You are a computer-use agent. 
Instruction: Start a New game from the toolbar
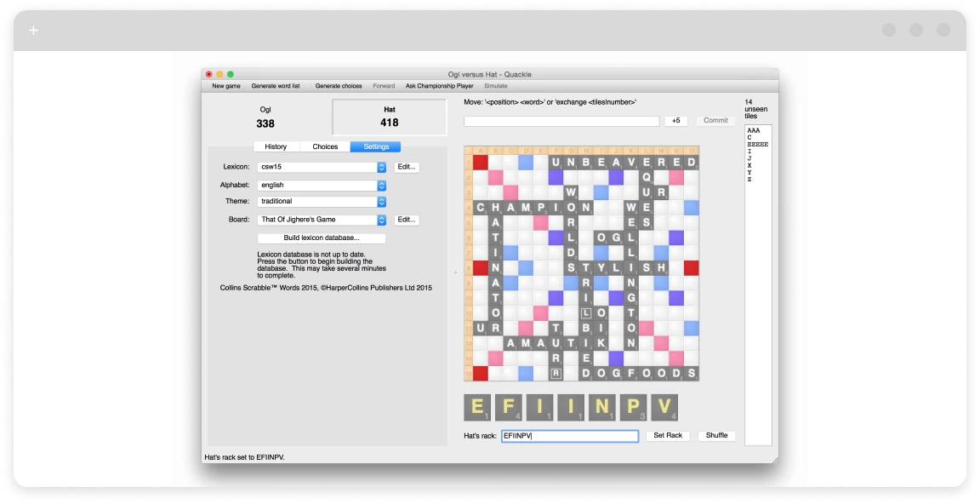coord(226,86)
